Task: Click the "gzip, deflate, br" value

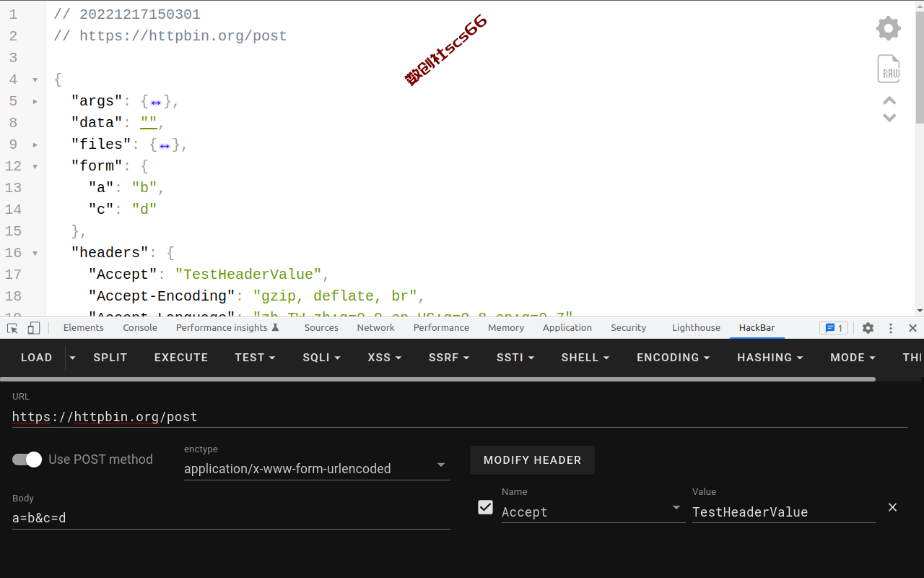Action: click(335, 296)
